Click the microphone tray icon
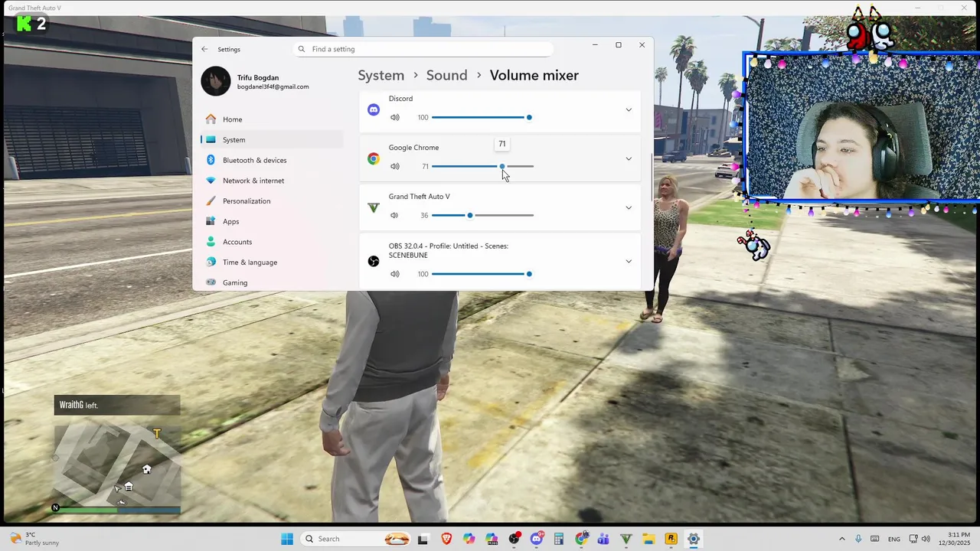This screenshot has width=980, height=551. point(858,539)
